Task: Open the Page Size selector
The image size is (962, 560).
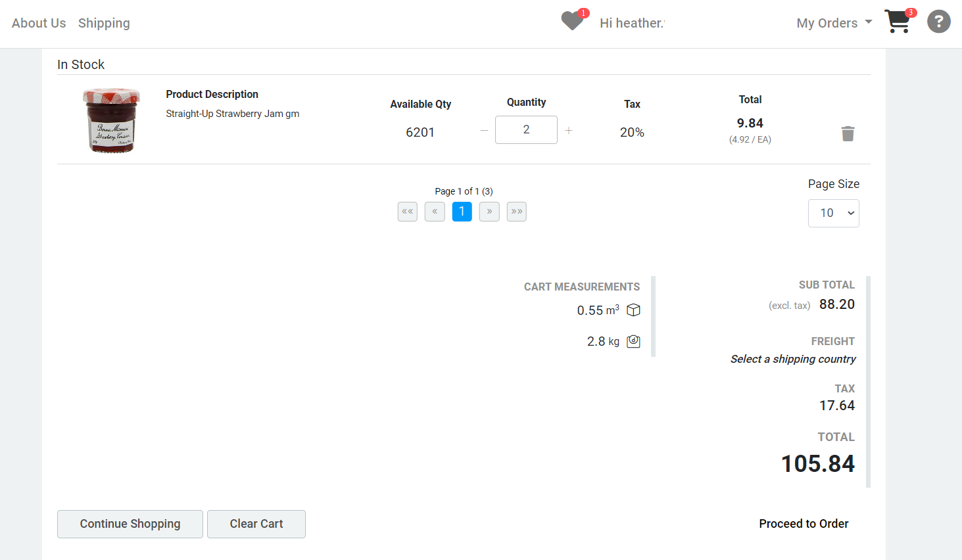Action: click(833, 213)
